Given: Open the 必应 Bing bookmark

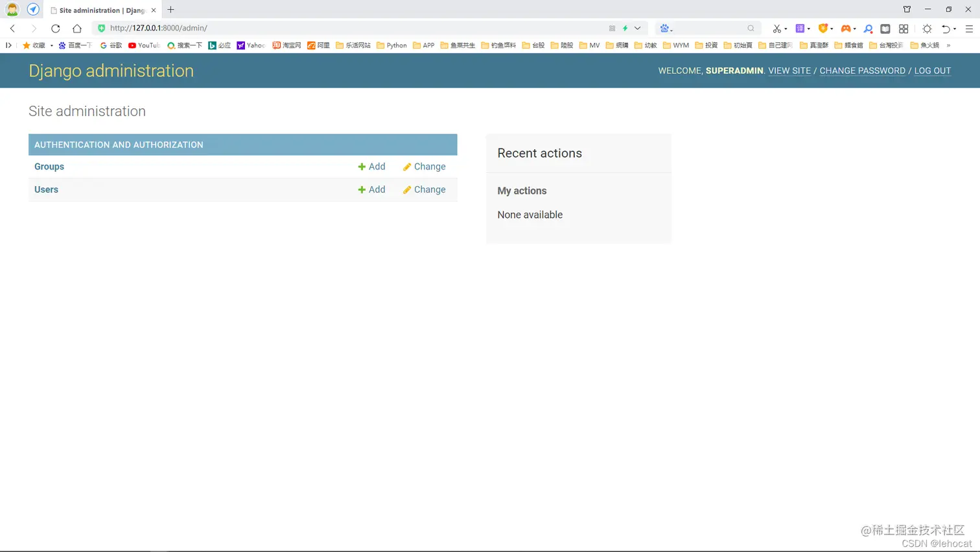Looking at the screenshot, I should pyautogui.click(x=220, y=45).
